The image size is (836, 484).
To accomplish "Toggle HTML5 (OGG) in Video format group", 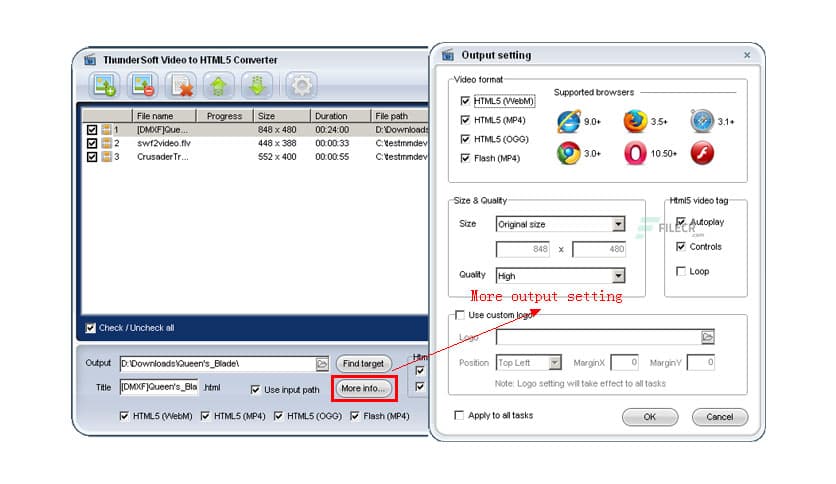I will pyautogui.click(x=465, y=139).
